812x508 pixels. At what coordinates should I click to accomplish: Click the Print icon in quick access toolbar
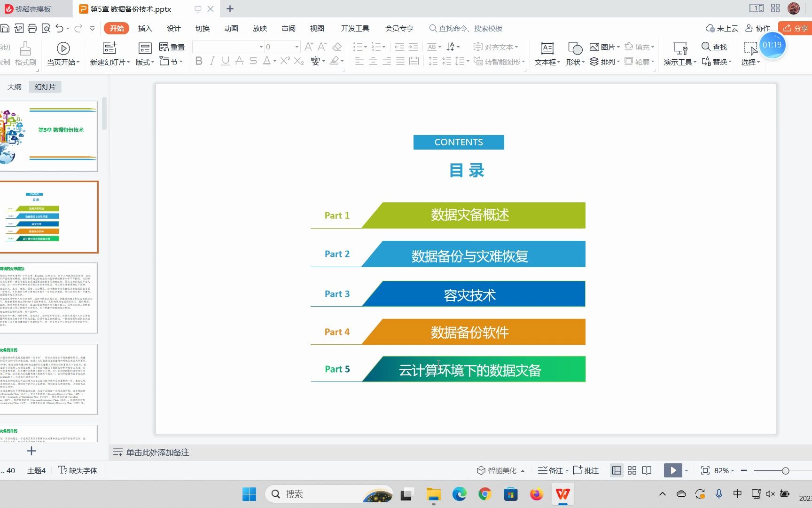point(32,28)
